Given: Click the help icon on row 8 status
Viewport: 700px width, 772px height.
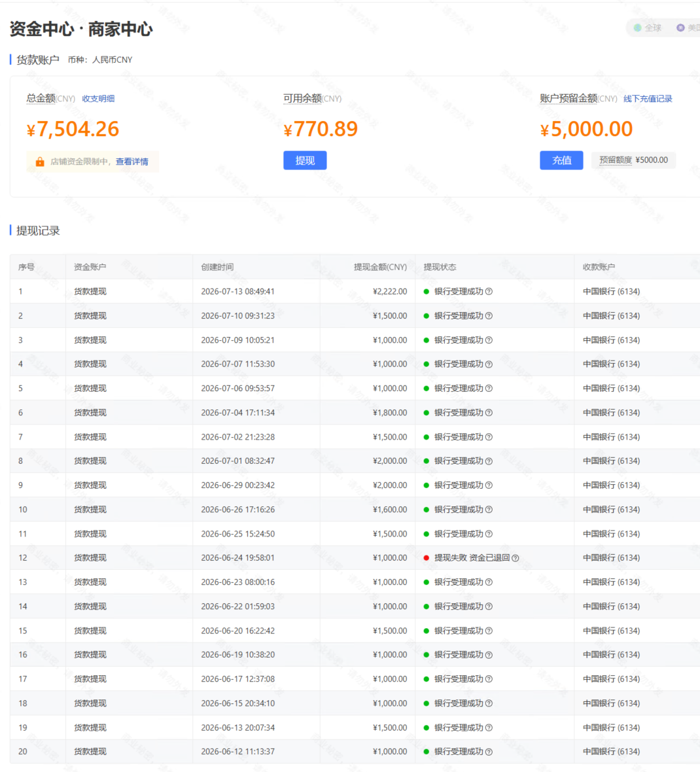Looking at the screenshot, I should point(489,461).
